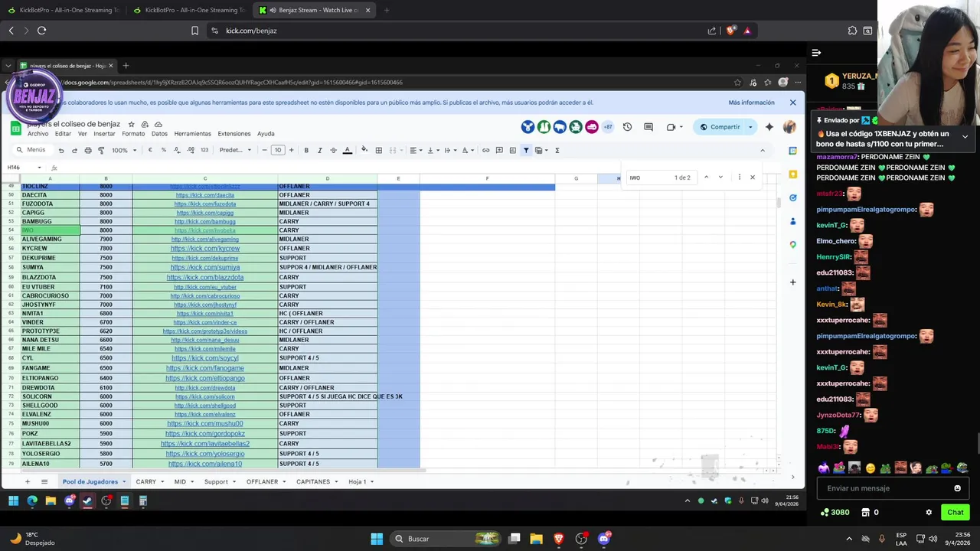Open the Datos menu
The height and width of the screenshot is (551, 980).
coord(159,134)
